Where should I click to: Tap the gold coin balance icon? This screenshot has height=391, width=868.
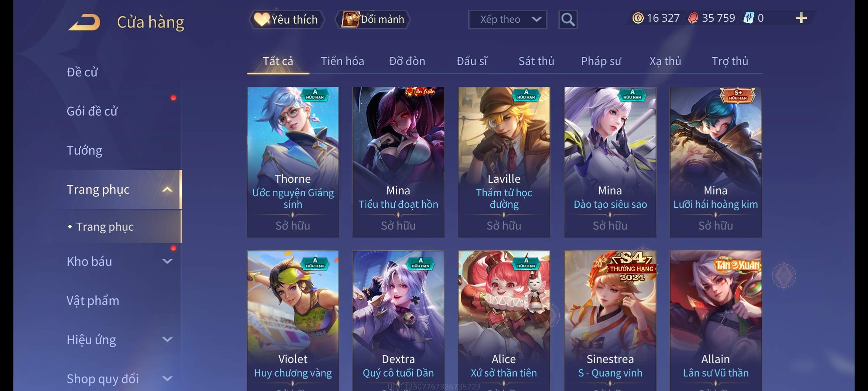638,18
